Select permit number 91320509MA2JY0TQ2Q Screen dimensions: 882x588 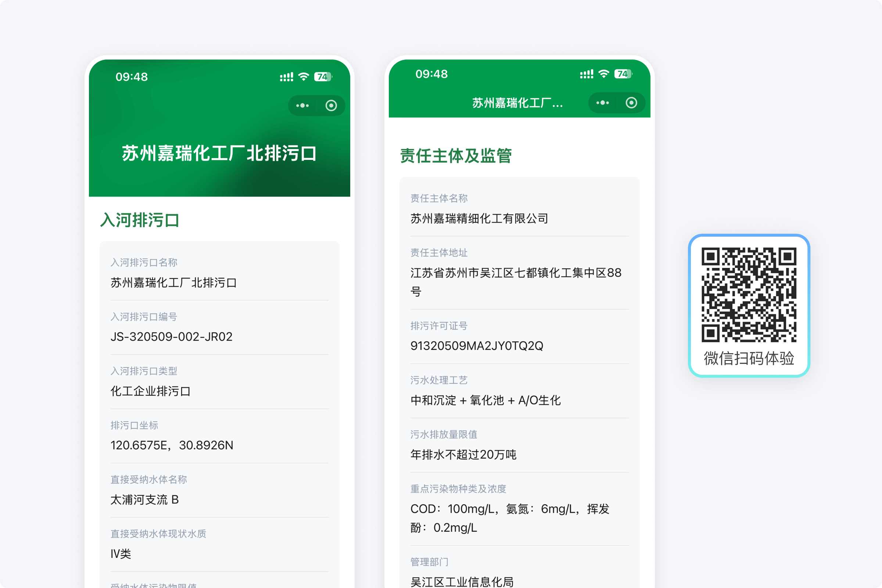click(x=477, y=346)
